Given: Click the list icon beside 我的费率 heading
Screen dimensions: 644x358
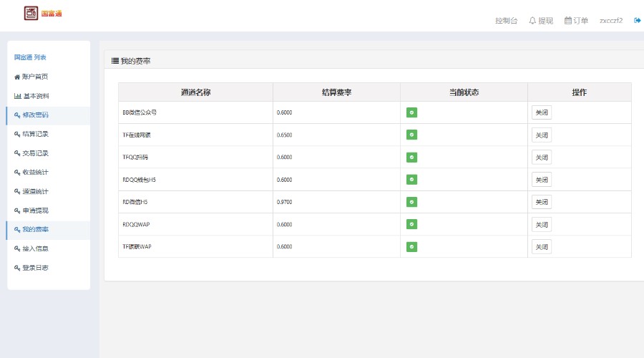Looking at the screenshot, I should [x=115, y=61].
